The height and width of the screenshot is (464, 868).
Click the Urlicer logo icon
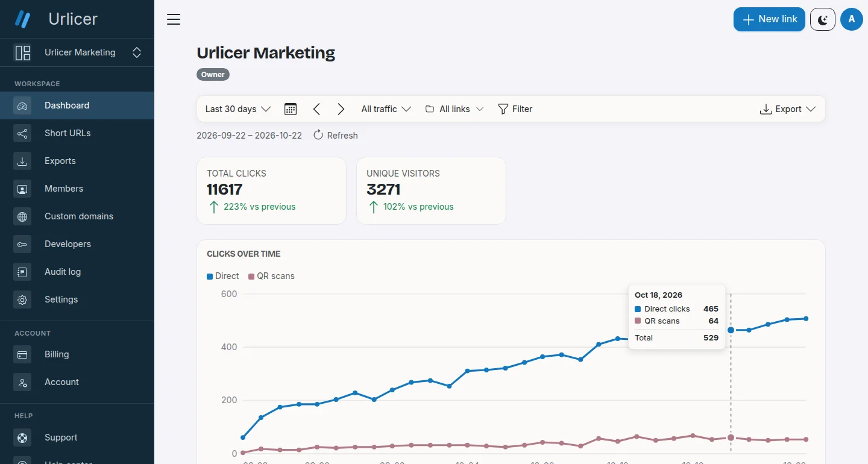22,19
